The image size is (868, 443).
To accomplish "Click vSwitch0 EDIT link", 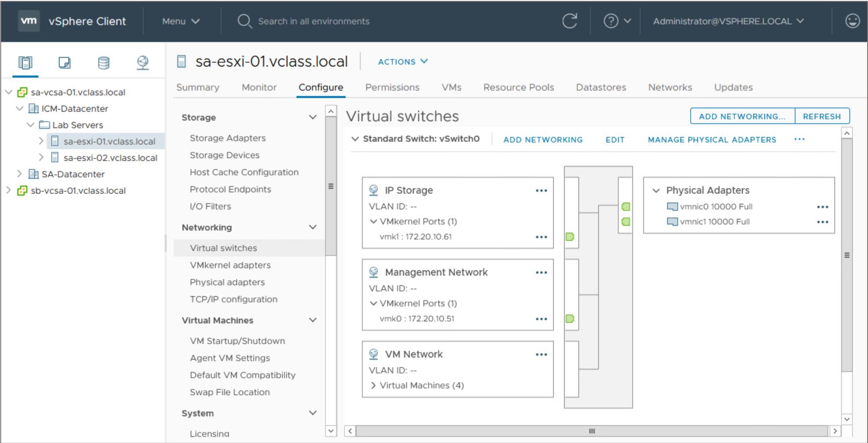I will 615,140.
